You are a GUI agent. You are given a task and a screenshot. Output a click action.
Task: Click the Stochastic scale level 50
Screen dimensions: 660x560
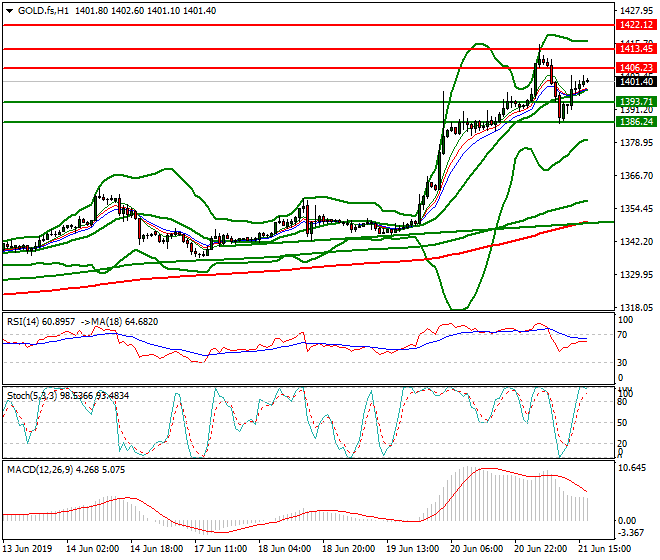[x=623, y=423]
